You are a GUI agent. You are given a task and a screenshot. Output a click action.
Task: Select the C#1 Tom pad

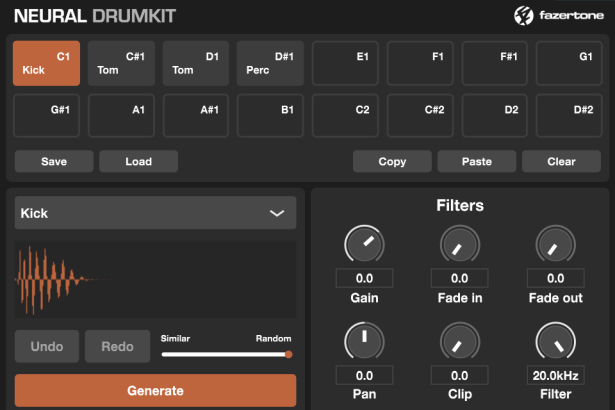coord(121,63)
